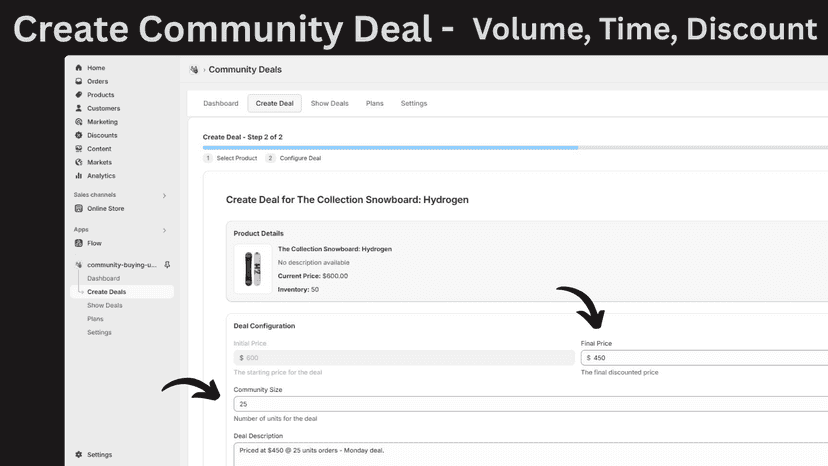Click the Customers person icon

pos(79,108)
